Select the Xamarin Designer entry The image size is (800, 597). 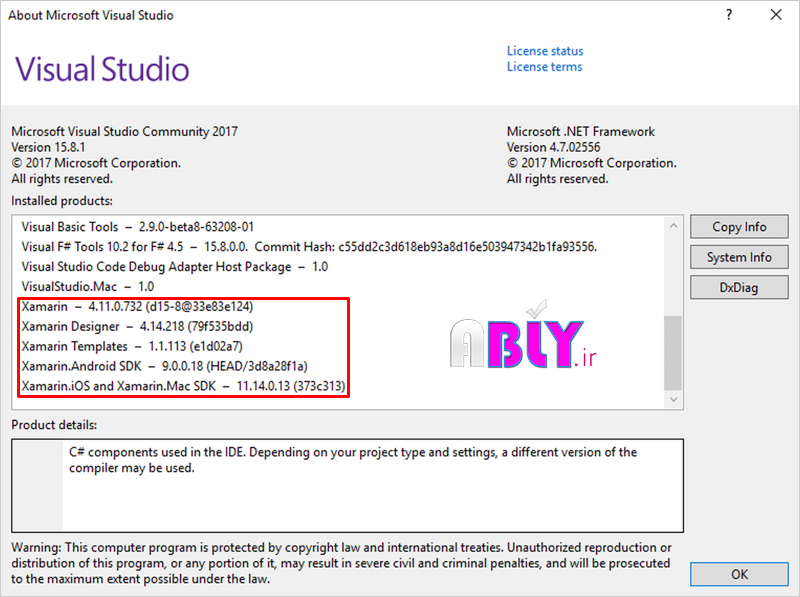[137, 326]
